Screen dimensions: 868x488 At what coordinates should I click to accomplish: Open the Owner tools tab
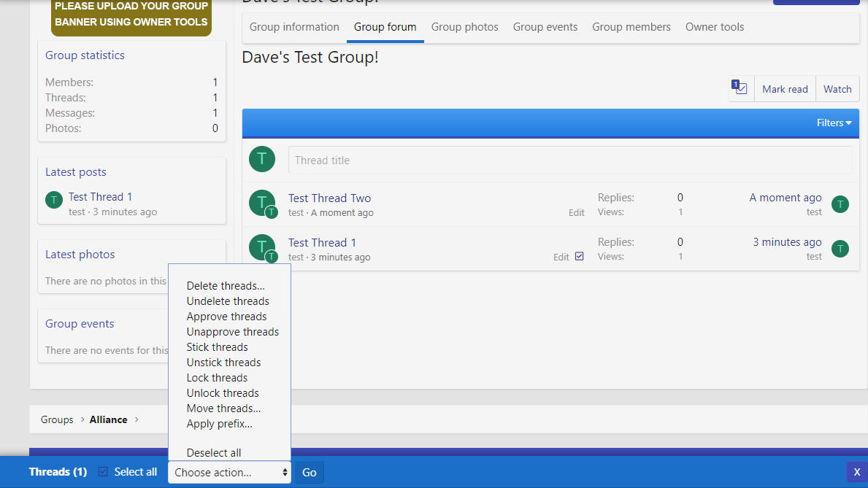pyautogui.click(x=714, y=27)
